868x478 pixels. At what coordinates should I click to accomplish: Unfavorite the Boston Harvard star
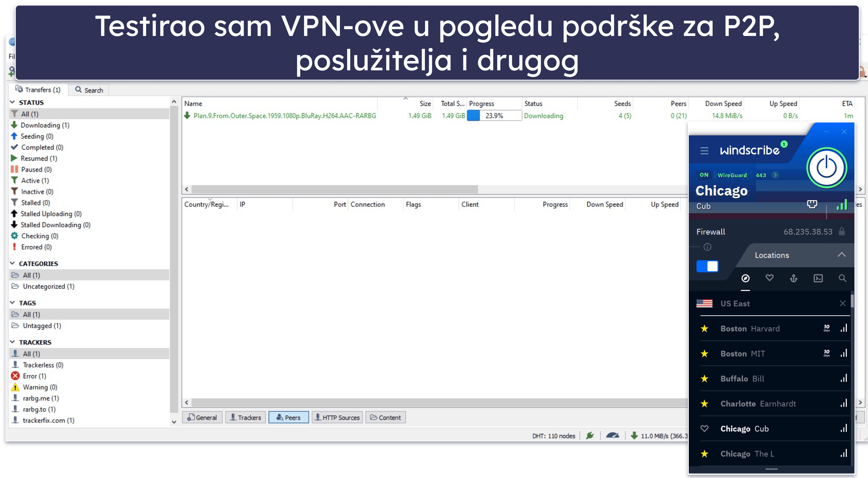coord(704,329)
